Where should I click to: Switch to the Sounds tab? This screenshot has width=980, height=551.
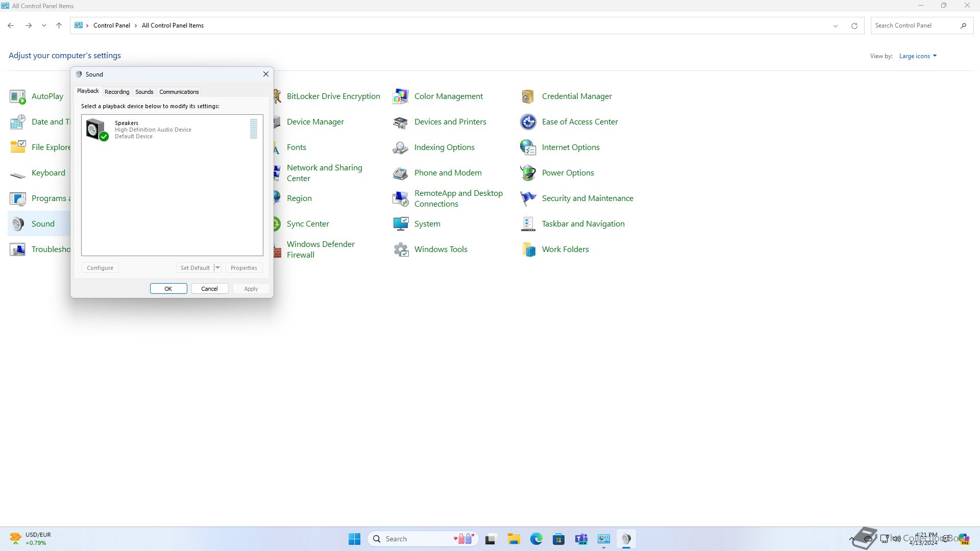144,92
